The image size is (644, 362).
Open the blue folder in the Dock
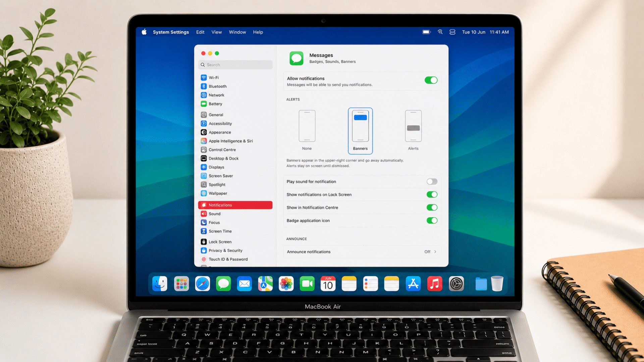point(481,284)
